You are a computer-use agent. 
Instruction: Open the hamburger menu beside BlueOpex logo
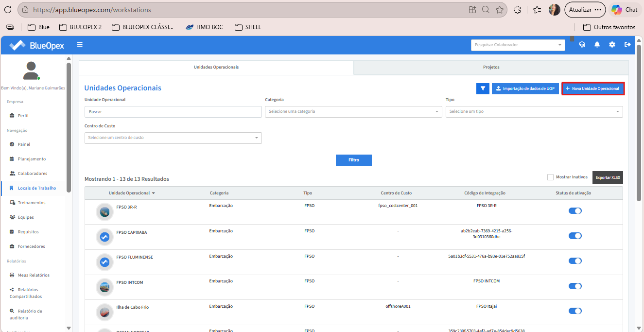80,45
